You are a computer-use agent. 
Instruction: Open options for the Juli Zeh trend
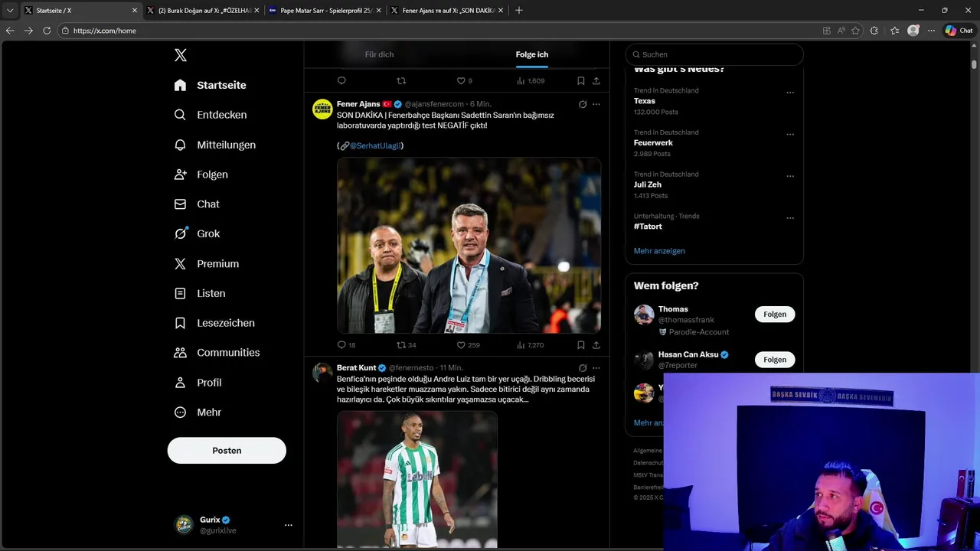tap(790, 176)
